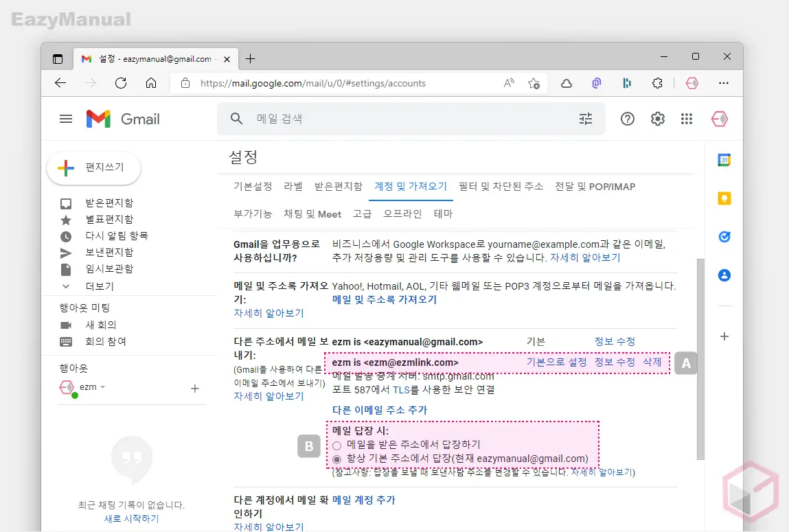Open Google Keep side panel icon

point(724,198)
